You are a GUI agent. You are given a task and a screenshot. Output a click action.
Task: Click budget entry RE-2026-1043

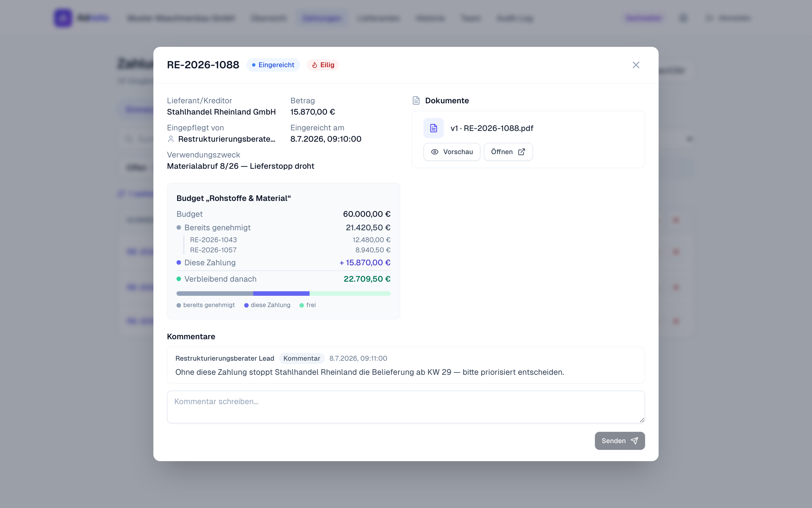[213, 240]
